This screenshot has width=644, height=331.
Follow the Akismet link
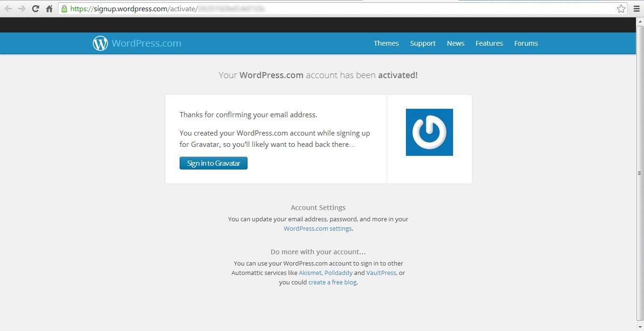pyautogui.click(x=310, y=273)
